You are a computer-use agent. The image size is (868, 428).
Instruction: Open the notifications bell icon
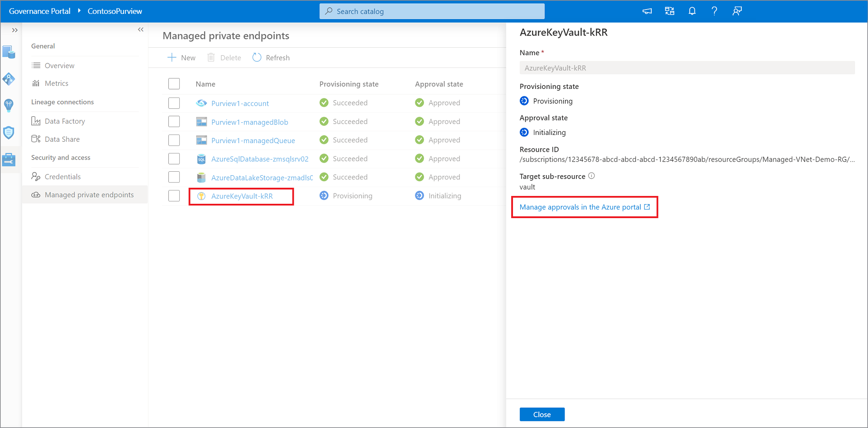pos(692,11)
